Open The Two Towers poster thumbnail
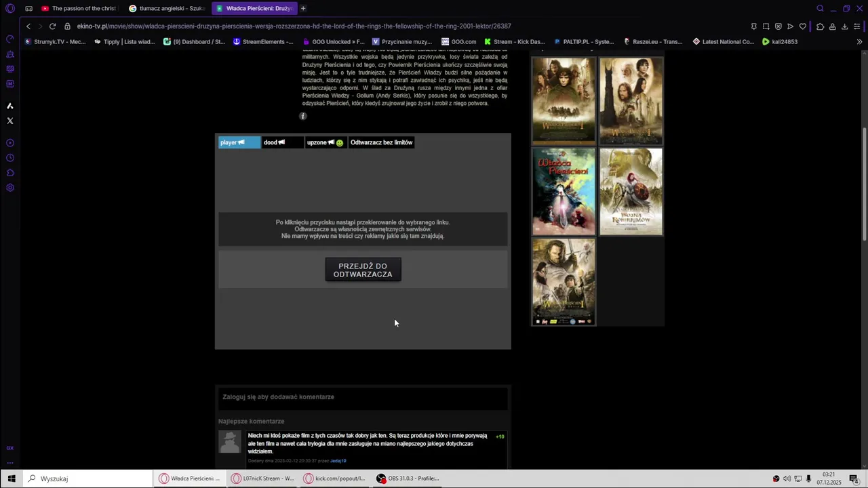868x488 pixels. [x=631, y=100]
